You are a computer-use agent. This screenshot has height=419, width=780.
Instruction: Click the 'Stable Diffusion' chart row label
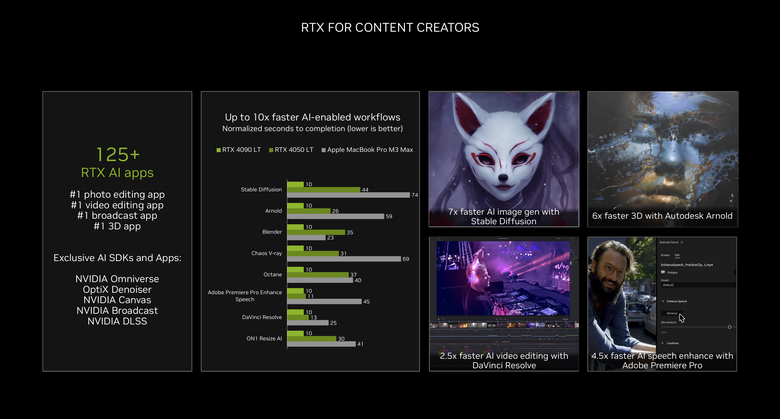(x=261, y=190)
